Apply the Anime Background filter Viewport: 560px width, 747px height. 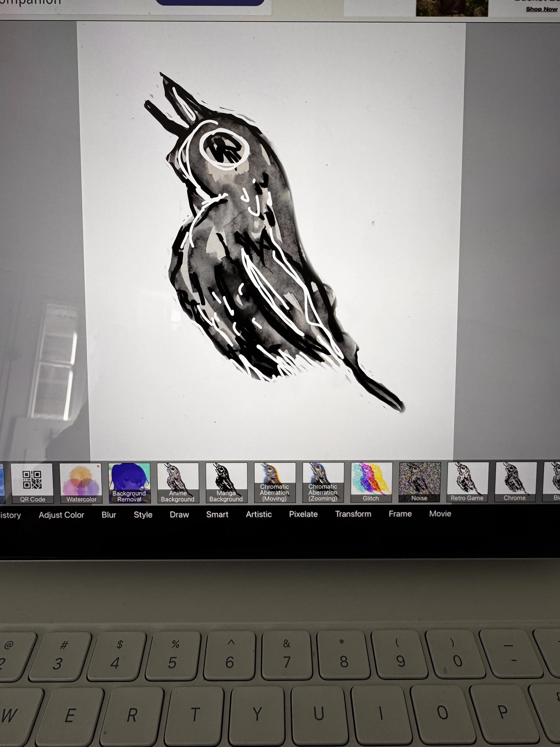(x=178, y=483)
